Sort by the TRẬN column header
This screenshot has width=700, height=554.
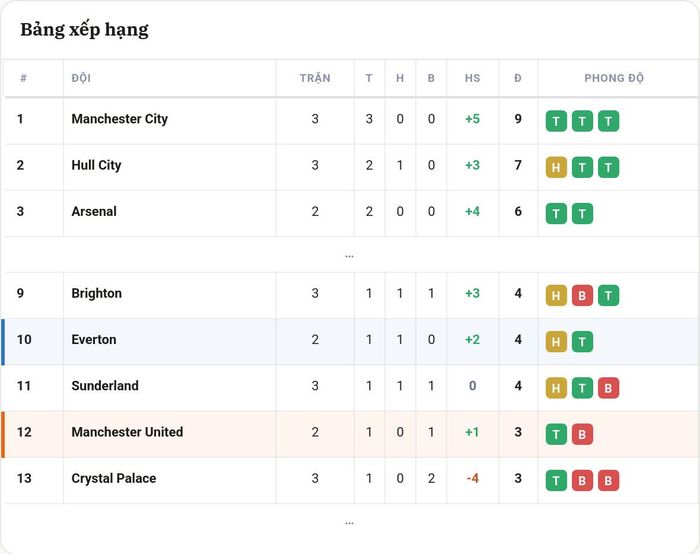[x=315, y=78]
